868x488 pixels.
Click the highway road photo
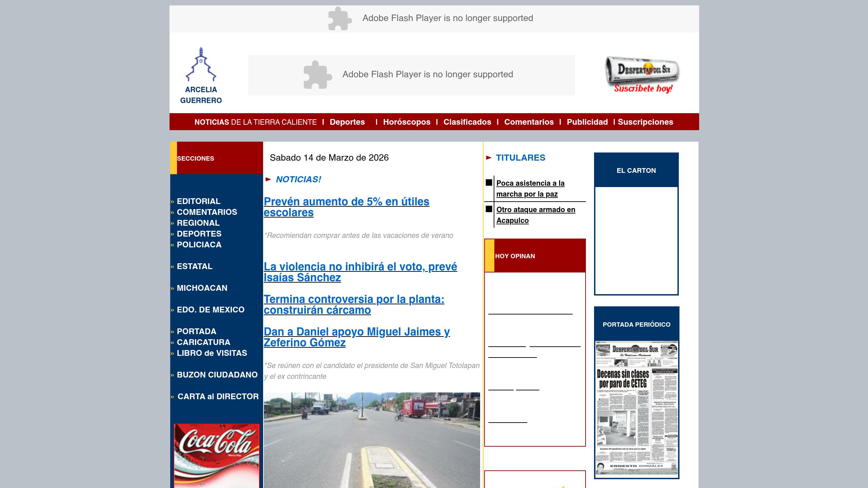(x=372, y=440)
